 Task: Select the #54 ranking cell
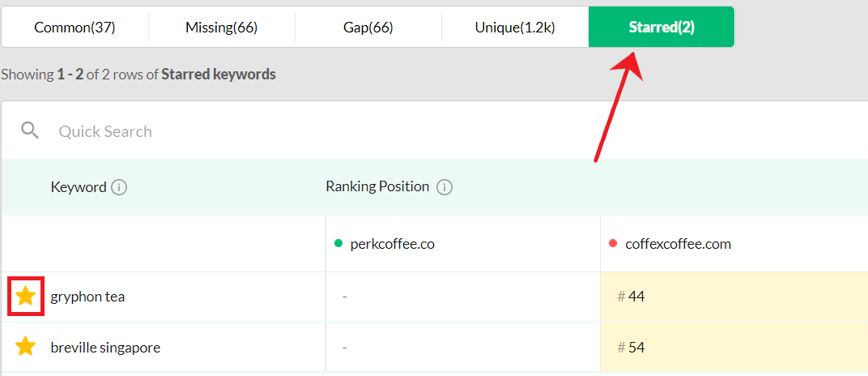(x=734, y=347)
